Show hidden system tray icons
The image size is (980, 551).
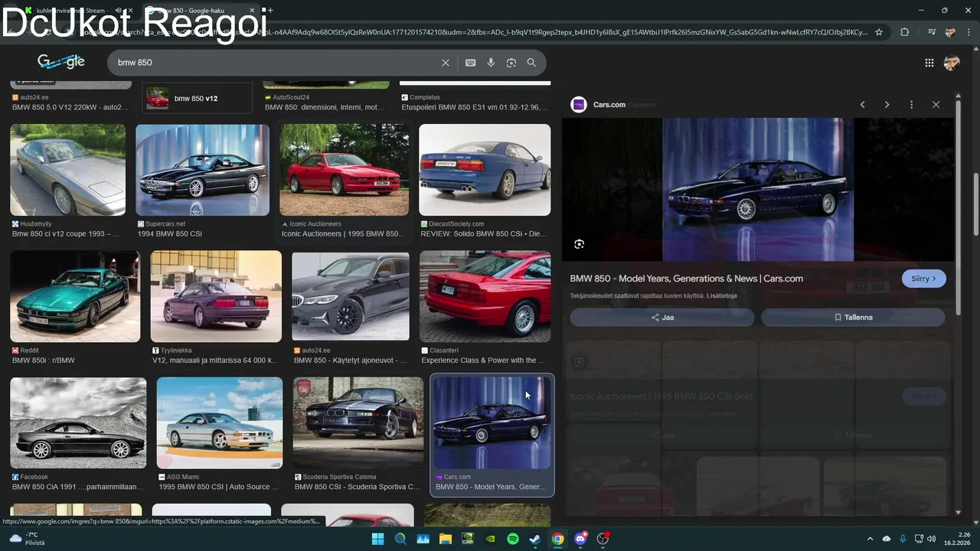click(x=870, y=539)
